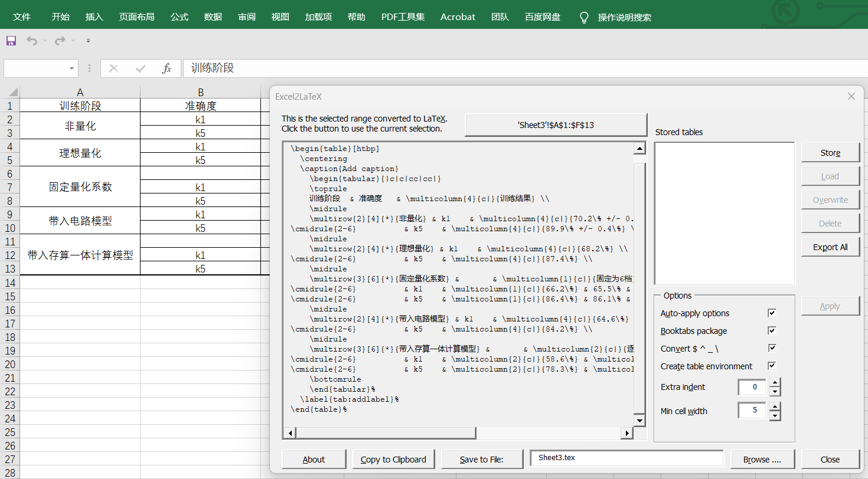Click the Undo arrow icon
Image resolution: width=868 pixels, height=479 pixels.
(x=32, y=41)
